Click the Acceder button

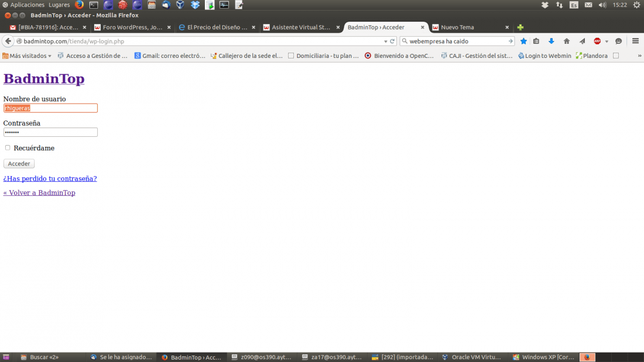pos(19,163)
